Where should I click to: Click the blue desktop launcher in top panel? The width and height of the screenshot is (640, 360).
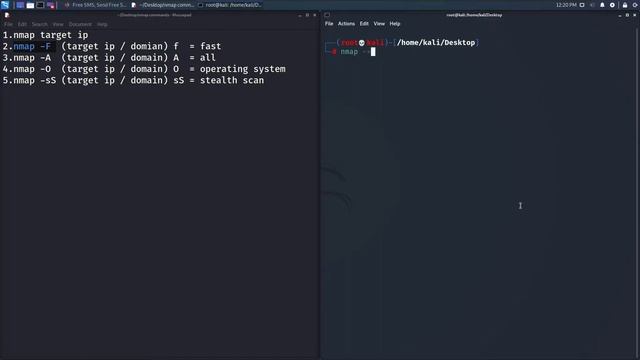click(x=20, y=5)
